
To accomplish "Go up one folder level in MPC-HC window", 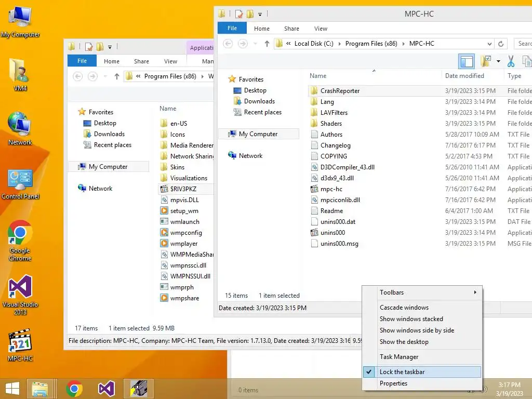I will 267,44.
